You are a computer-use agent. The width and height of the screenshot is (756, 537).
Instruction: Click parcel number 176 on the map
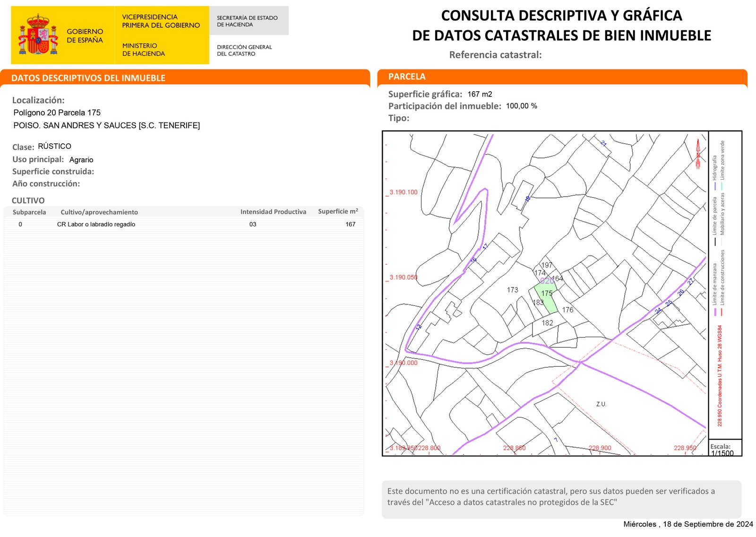pos(567,310)
